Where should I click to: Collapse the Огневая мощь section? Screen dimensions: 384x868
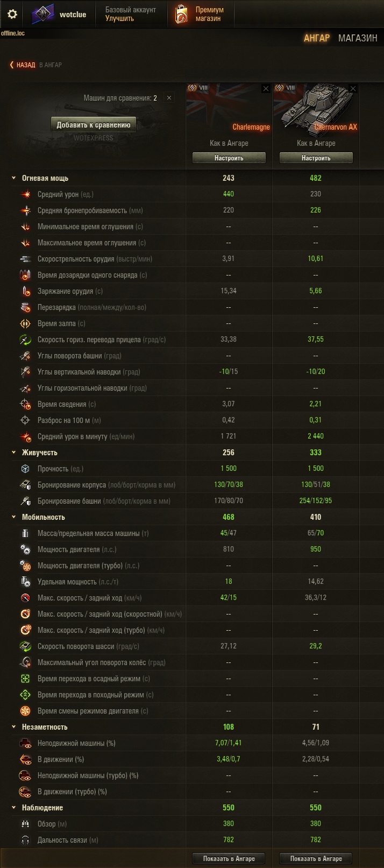coord(14,178)
